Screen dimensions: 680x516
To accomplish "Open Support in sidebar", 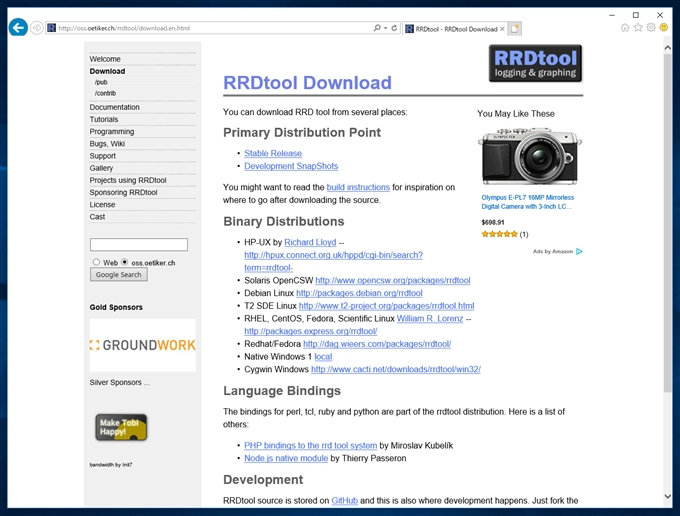I will point(102,156).
